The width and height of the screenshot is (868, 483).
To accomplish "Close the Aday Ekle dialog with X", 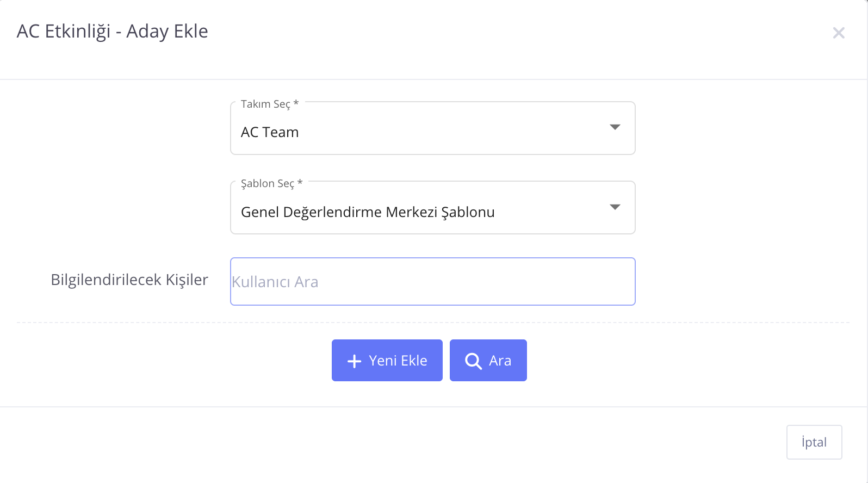I will pyautogui.click(x=839, y=33).
